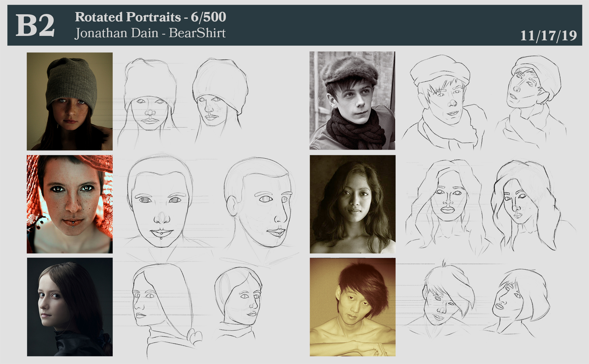Click the gray beanie reference photo
The height and width of the screenshot is (364, 589).
[x=70, y=101]
